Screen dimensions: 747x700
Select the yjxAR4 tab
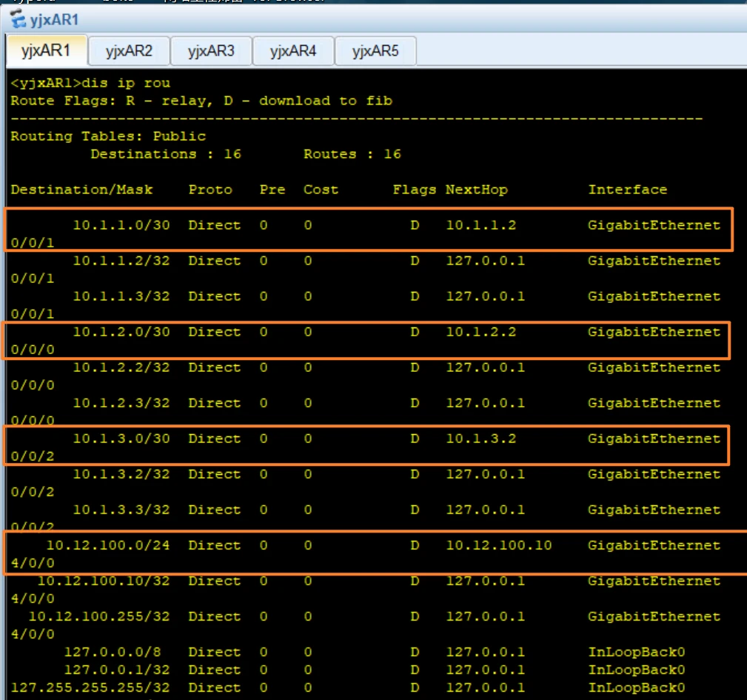click(x=293, y=51)
